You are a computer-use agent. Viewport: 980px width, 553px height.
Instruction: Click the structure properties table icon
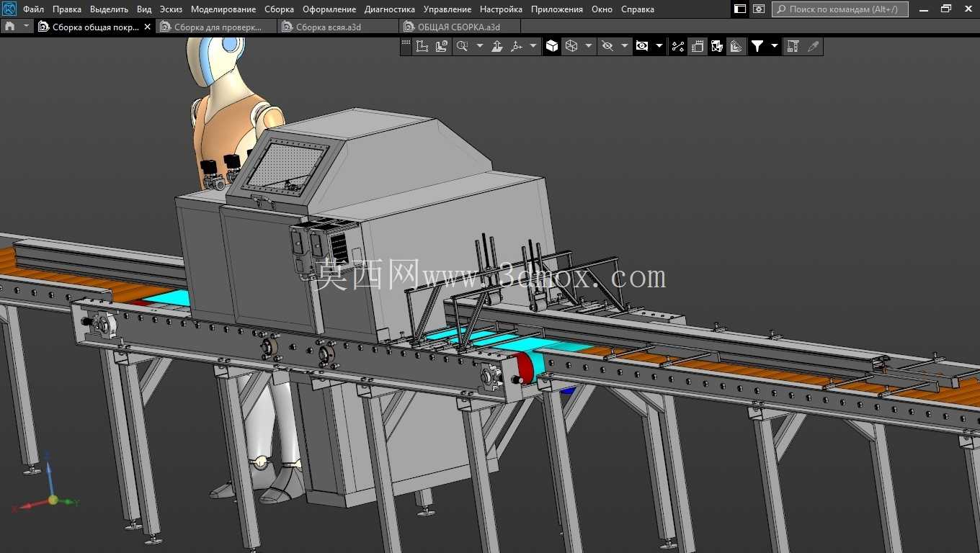click(x=793, y=46)
